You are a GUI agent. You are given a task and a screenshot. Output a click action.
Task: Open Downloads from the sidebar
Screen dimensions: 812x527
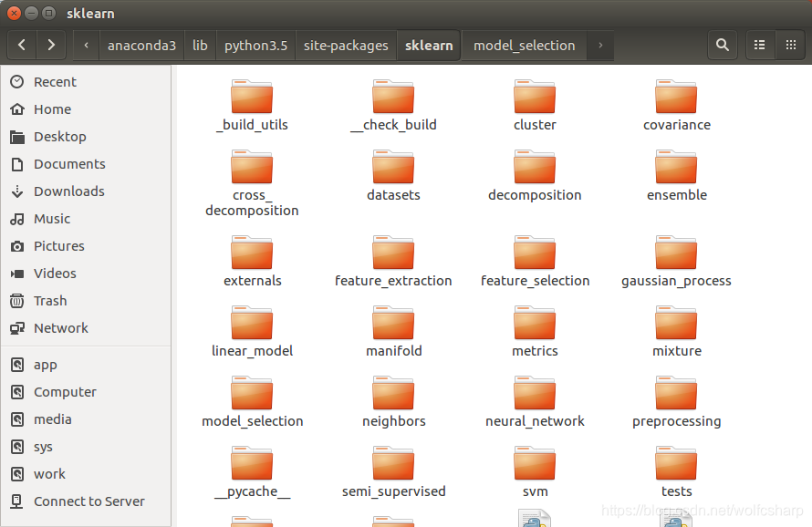pos(86,191)
